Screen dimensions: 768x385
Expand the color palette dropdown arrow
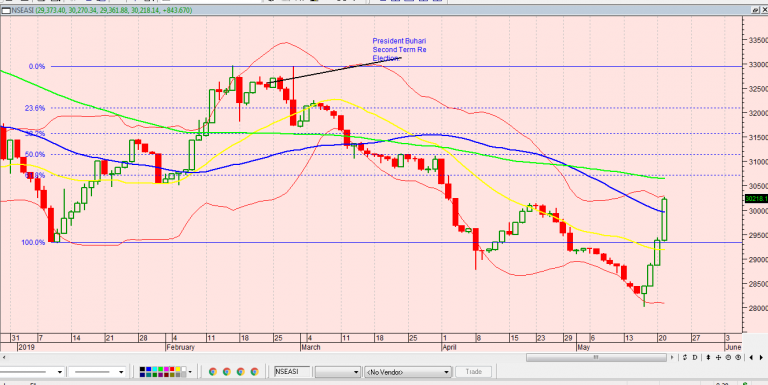click(190, 372)
